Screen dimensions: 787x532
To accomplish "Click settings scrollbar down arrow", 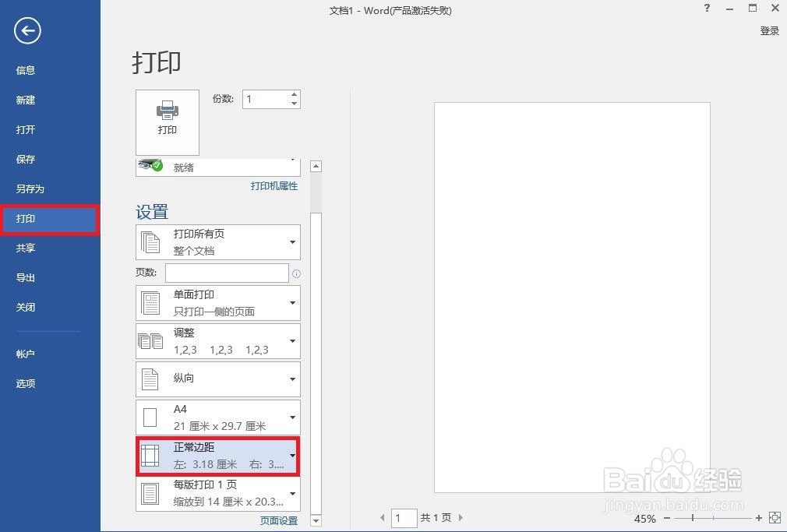I will click(316, 520).
